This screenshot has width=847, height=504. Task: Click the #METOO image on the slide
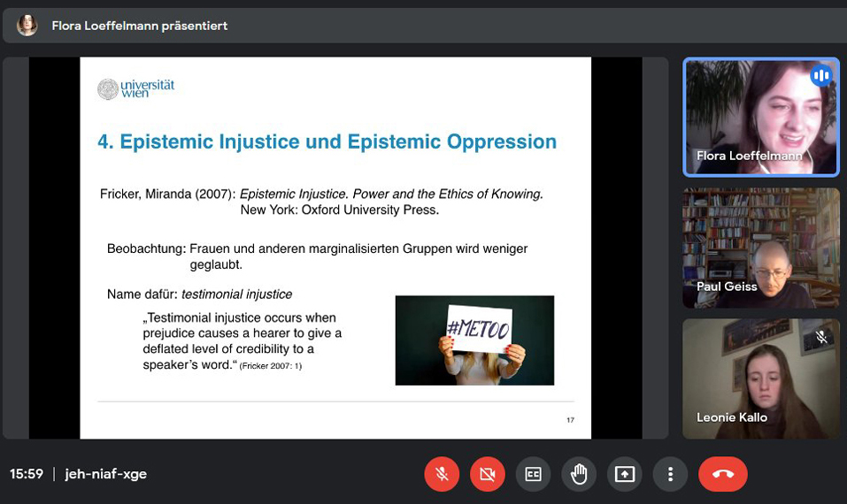474,340
